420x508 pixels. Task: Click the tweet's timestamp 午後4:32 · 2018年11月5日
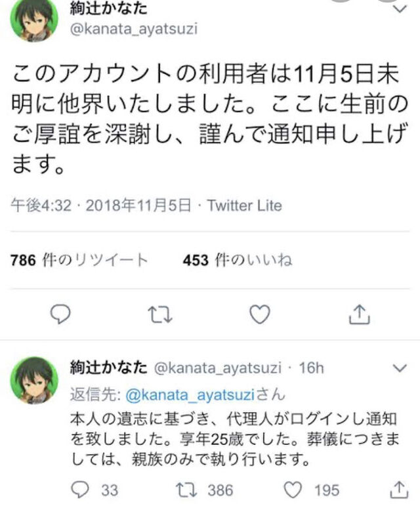[x=101, y=205]
